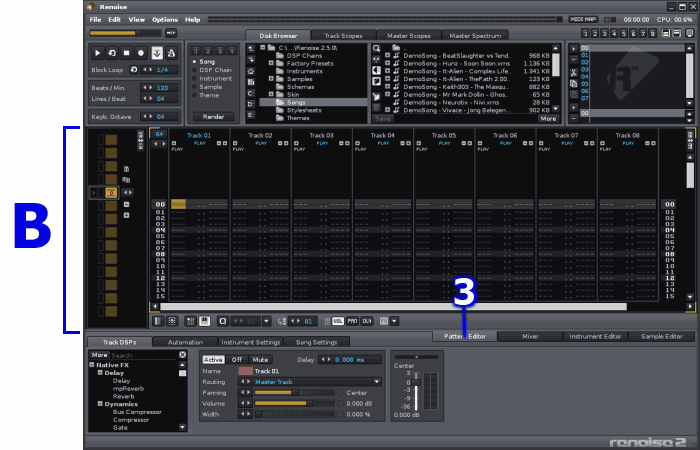Select the D: drive button

pyautogui.click(x=251, y=104)
